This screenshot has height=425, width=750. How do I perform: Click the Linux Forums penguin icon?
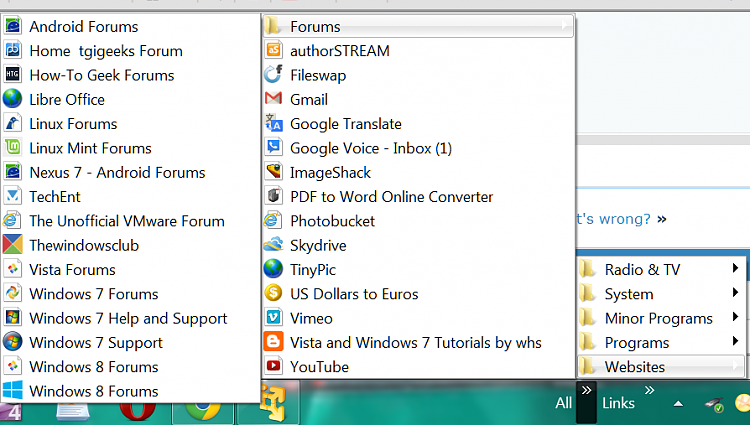pyautogui.click(x=12, y=123)
